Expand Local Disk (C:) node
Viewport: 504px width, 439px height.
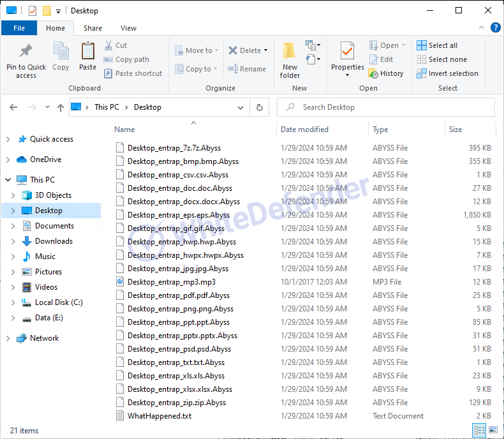[x=13, y=302]
